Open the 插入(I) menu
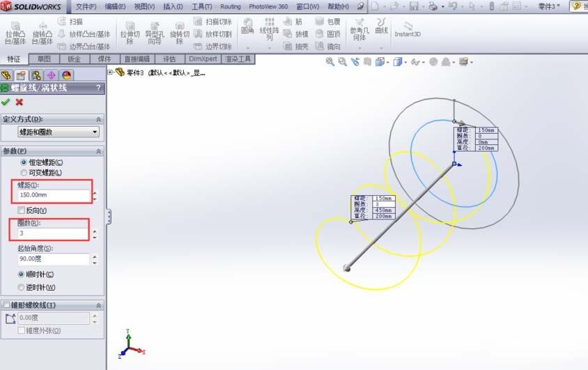588x370 pixels. click(x=173, y=6)
